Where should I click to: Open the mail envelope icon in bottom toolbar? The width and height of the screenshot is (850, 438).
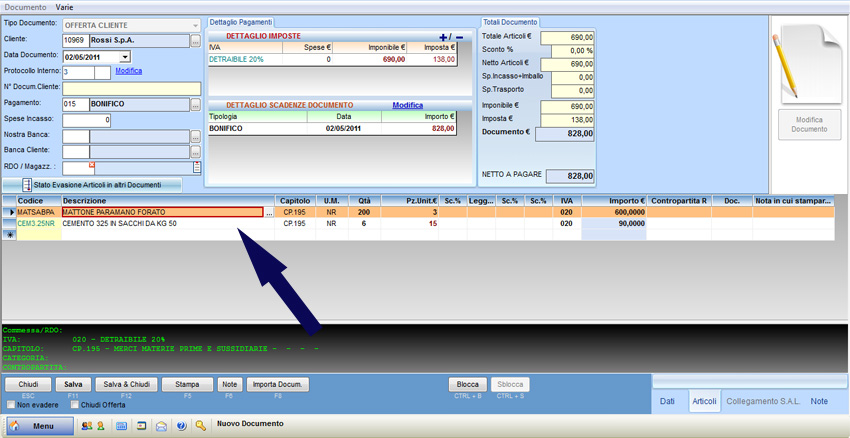(x=161, y=426)
